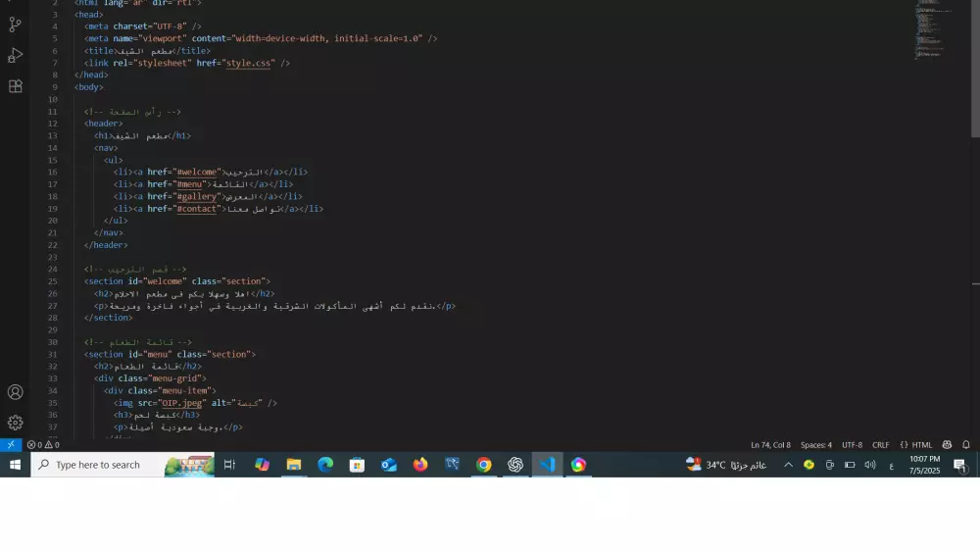The width and height of the screenshot is (980, 552).
Task: Open Microsoft Store from the taskbar
Action: (x=357, y=465)
